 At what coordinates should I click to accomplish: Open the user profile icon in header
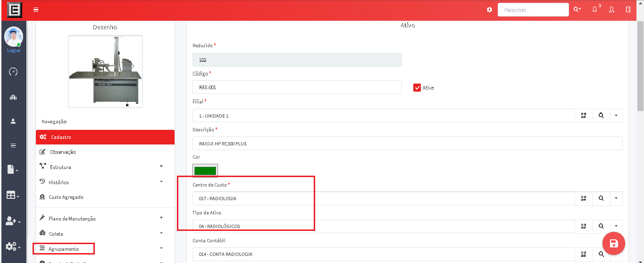coord(611,9)
